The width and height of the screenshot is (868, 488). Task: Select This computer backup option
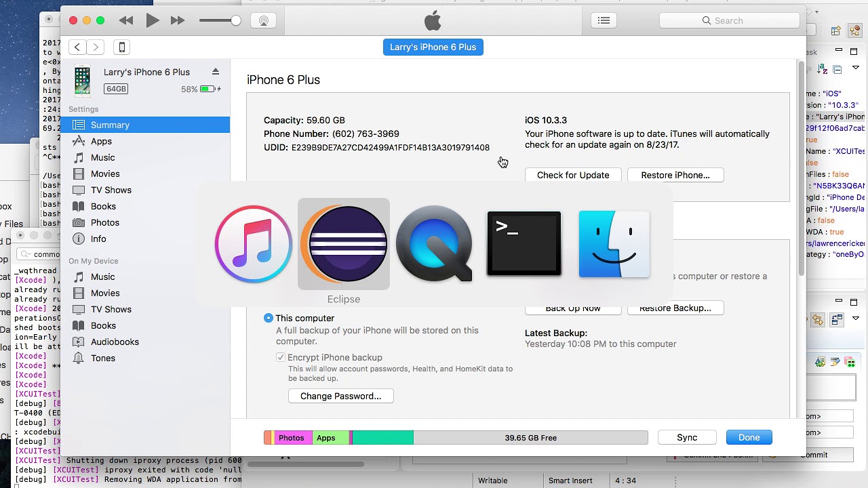pos(269,318)
